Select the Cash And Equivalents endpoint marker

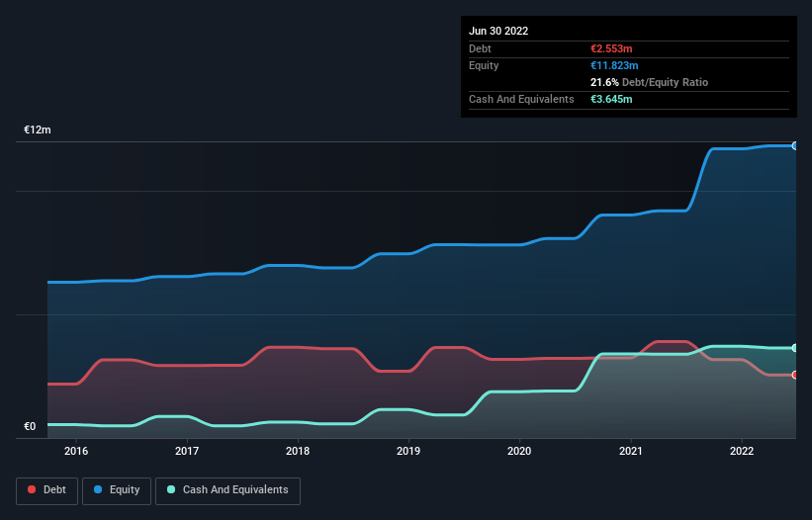pos(795,348)
